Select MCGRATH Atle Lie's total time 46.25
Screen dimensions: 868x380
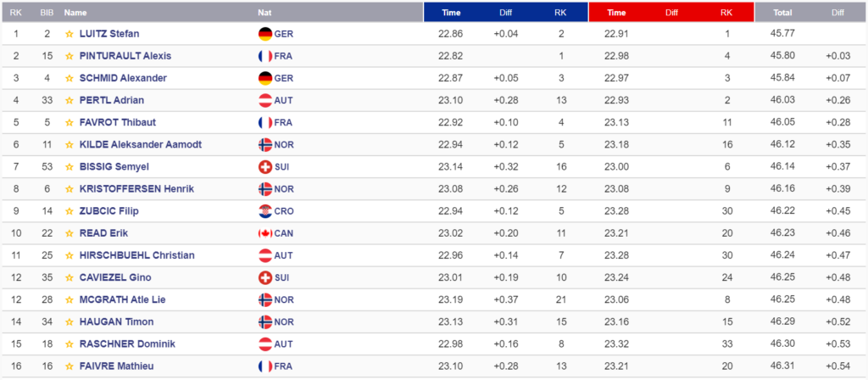point(782,299)
